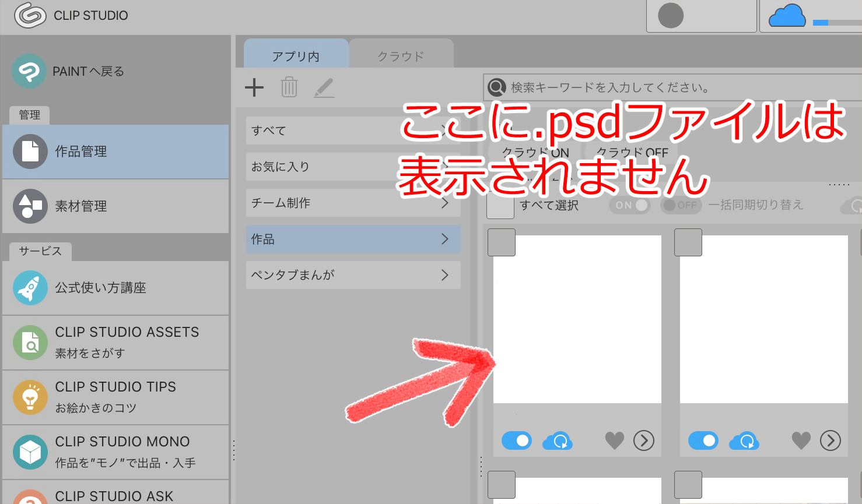Screen dimensions: 862x504
Task: Click cloud sync icon on right work card
Action: [x=744, y=440]
